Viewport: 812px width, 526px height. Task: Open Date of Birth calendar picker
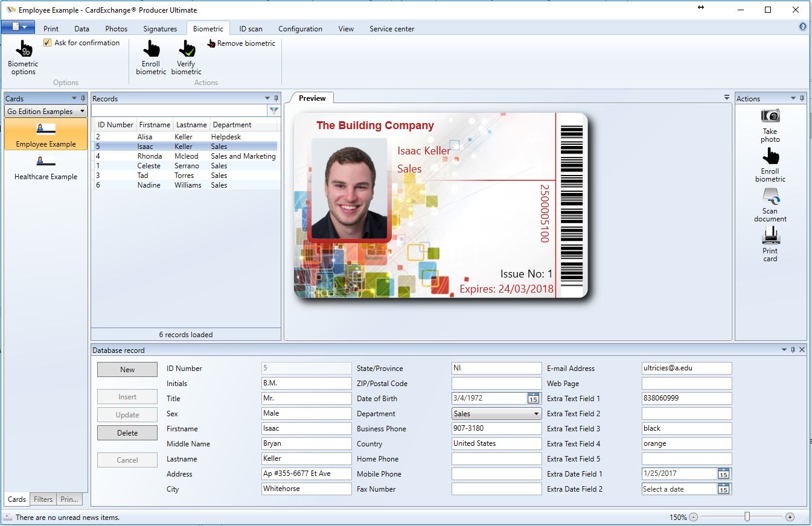(533, 398)
